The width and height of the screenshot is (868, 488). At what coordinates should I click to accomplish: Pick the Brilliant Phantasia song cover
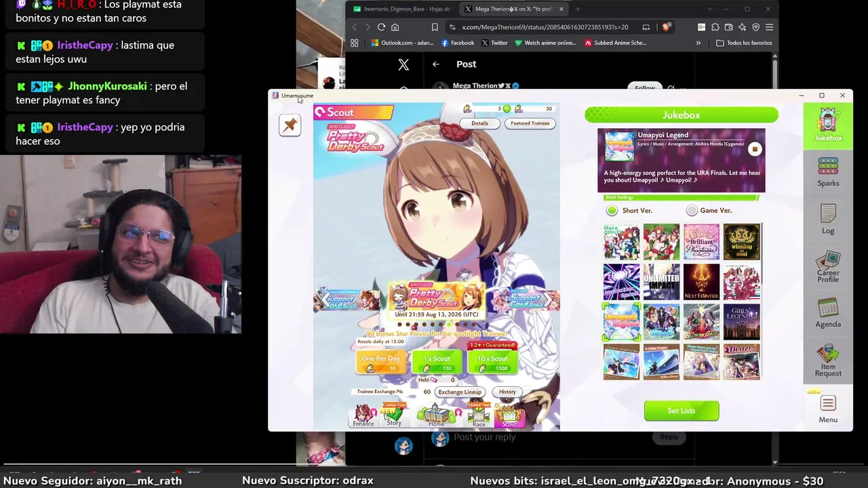[x=701, y=242]
